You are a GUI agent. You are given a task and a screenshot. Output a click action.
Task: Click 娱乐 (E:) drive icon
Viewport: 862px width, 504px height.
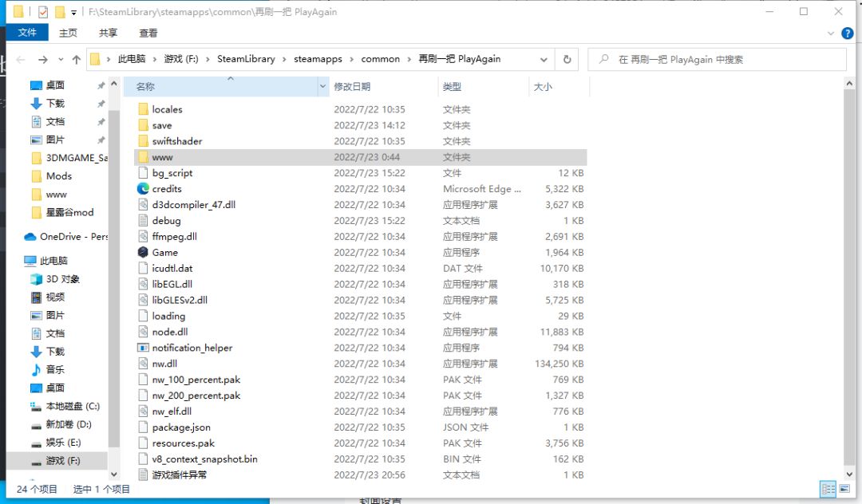[x=36, y=443]
